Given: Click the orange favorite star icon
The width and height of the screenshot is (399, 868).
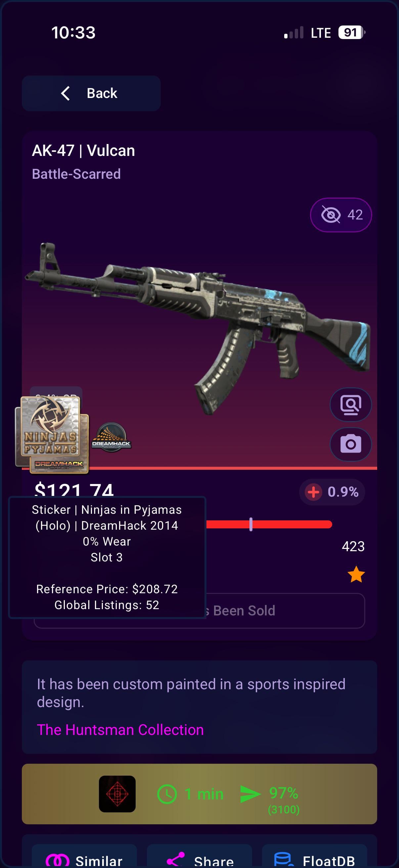Looking at the screenshot, I should click(356, 574).
